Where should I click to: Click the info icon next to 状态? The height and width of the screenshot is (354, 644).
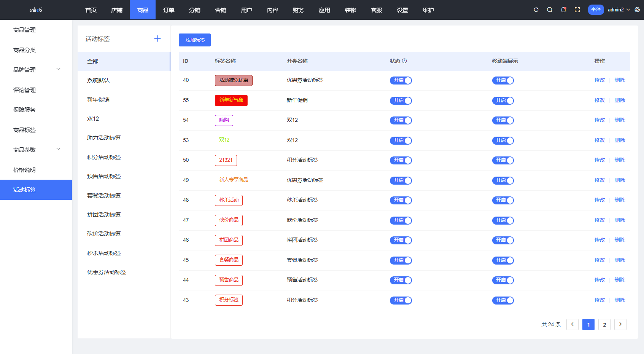pyautogui.click(x=404, y=61)
